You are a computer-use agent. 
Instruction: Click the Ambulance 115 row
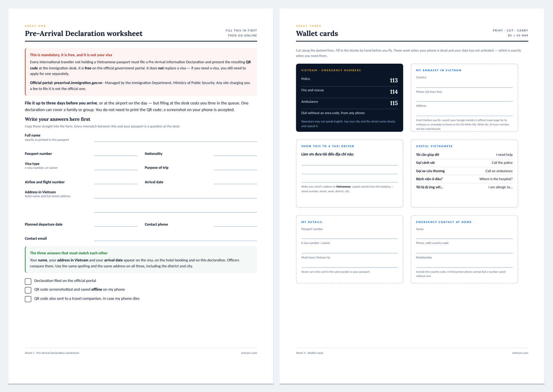349,103
